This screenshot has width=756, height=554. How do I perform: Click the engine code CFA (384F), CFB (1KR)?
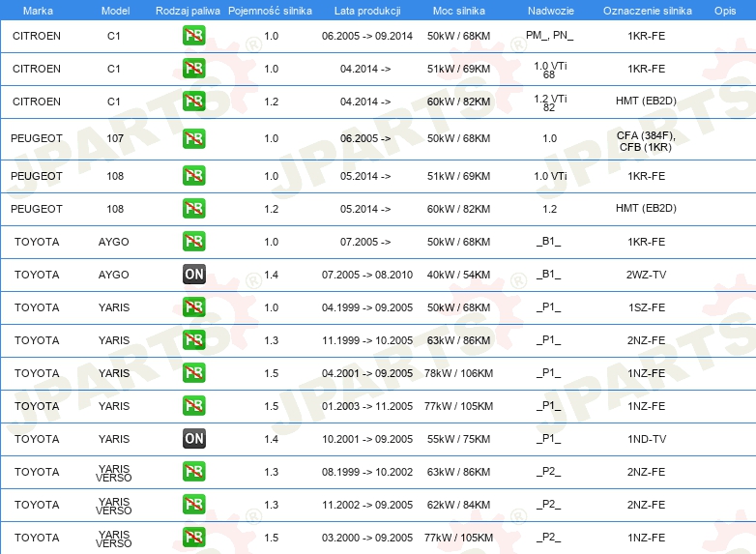[646, 141]
